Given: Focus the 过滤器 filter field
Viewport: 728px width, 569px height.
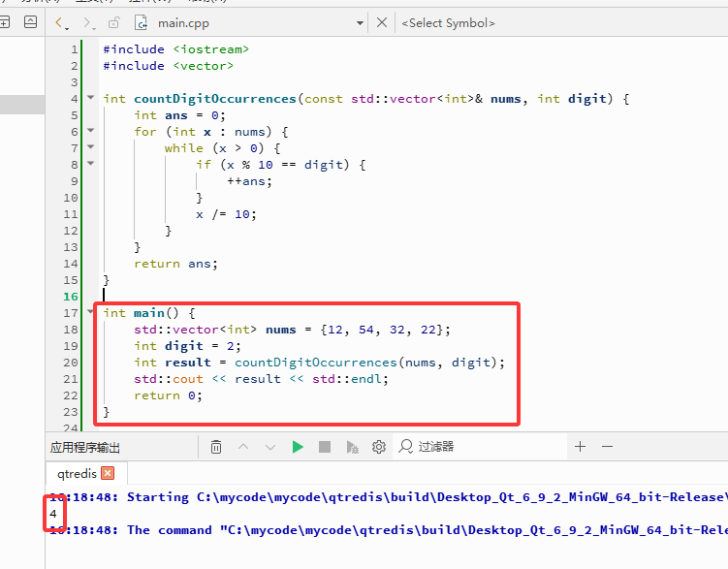Looking at the screenshot, I should pos(480,447).
